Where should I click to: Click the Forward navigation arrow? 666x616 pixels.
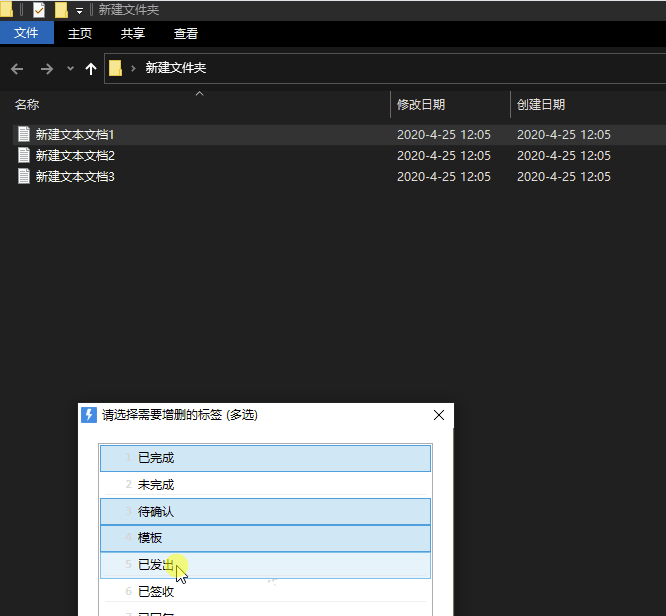point(46,68)
